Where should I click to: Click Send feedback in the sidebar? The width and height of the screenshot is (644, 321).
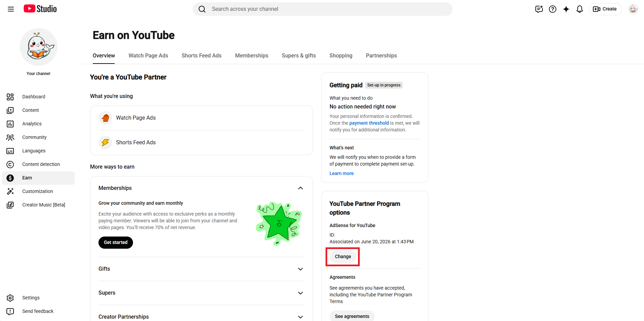[39, 312]
